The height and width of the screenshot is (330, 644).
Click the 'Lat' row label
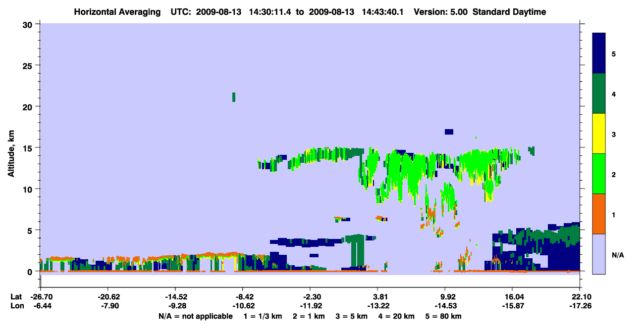tap(16, 297)
